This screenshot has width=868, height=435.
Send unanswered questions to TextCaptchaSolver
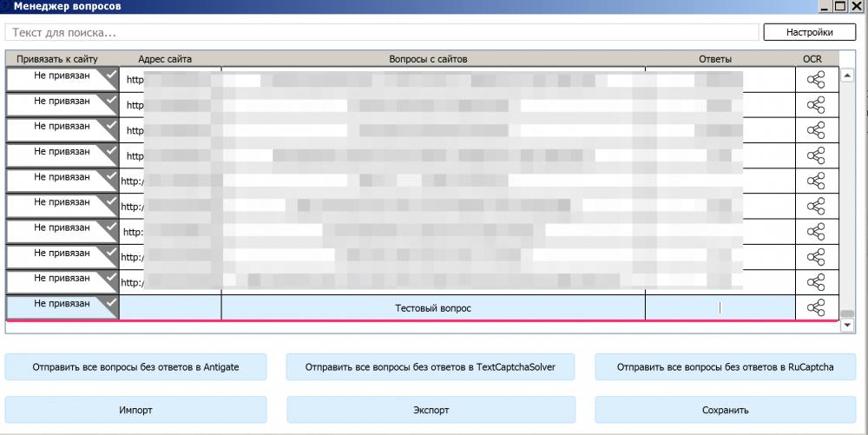click(x=431, y=367)
